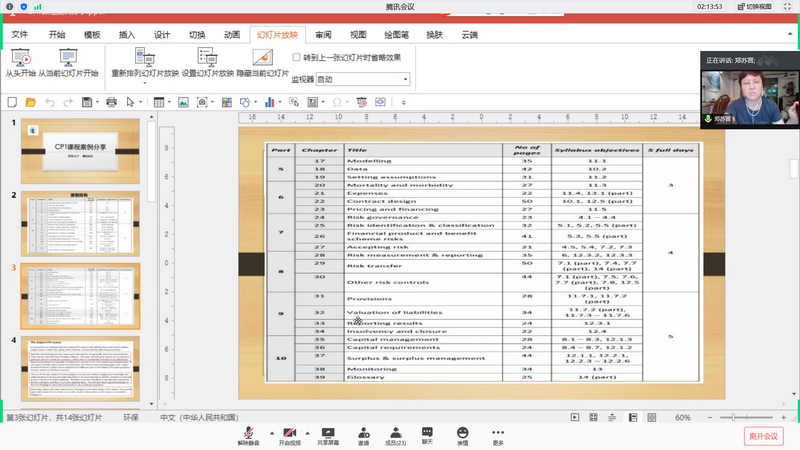Click the 离开会议 leave meeting button
Viewport: 800px width, 450px height.
tap(762, 435)
